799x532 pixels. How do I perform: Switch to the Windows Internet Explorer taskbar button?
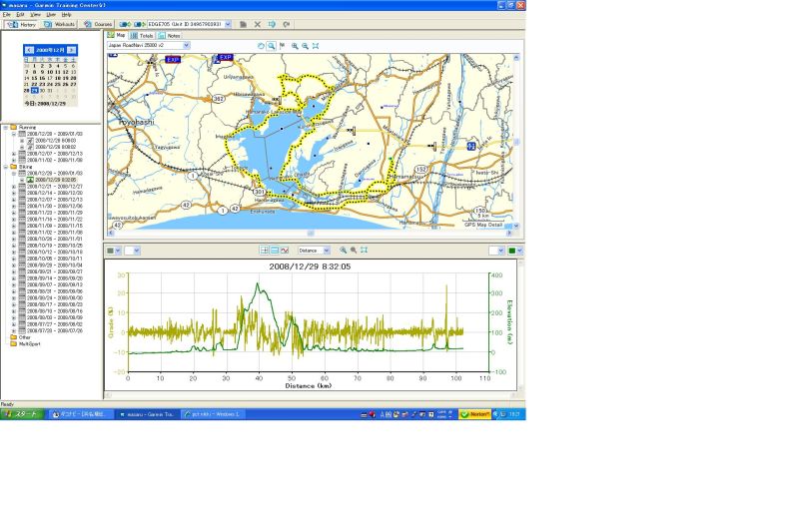point(213,414)
